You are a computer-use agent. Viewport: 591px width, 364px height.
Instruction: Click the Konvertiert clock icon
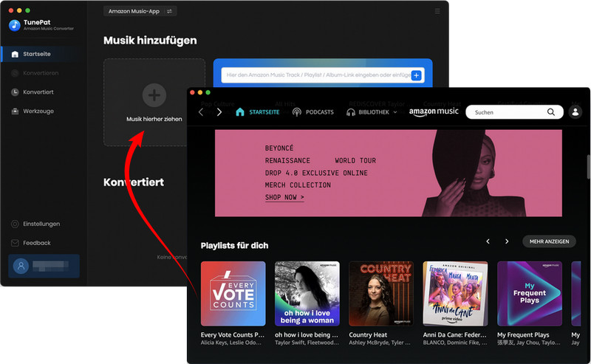click(15, 92)
